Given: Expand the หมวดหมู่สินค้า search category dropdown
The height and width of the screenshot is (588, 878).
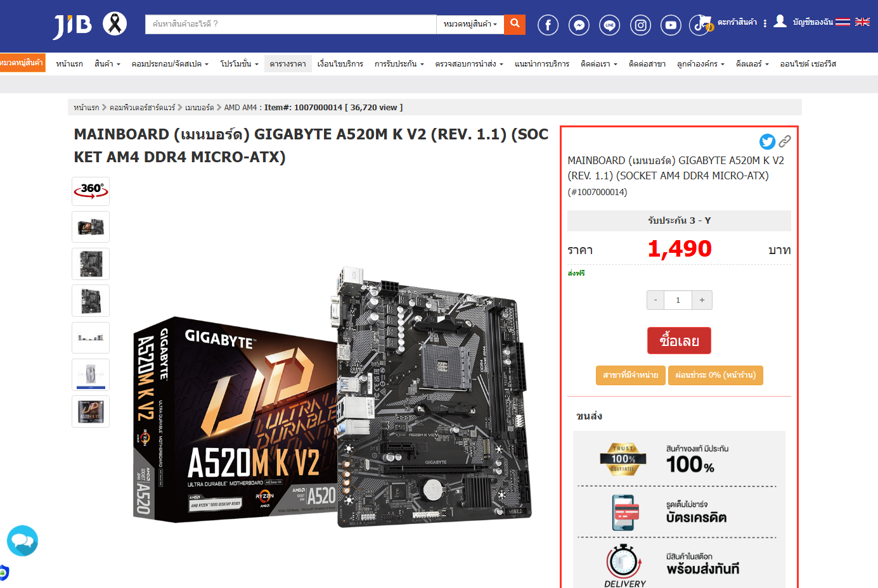Looking at the screenshot, I should (x=470, y=24).
